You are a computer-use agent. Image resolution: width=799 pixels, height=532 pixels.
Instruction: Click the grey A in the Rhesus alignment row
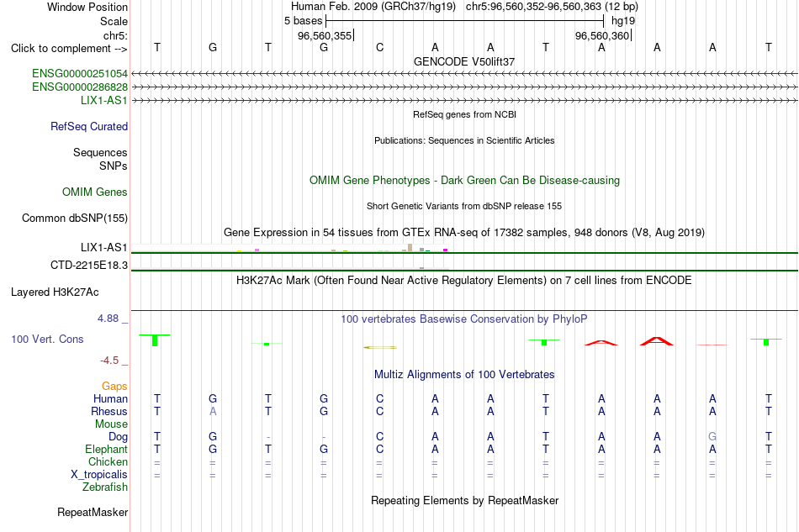coord(213,411)
